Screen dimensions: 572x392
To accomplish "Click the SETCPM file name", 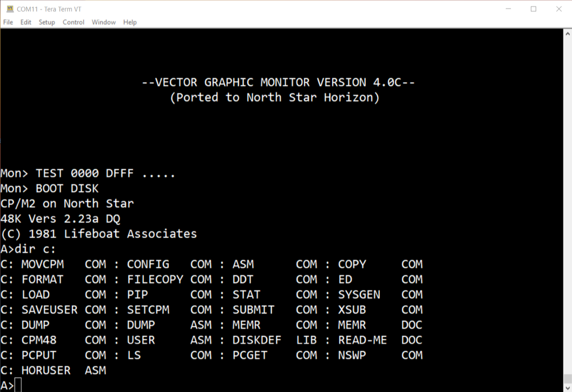I will coord(148,310).
